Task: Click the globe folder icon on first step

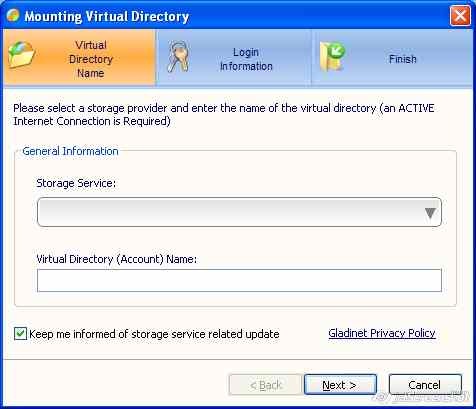Action: click(x=22, y=55)
